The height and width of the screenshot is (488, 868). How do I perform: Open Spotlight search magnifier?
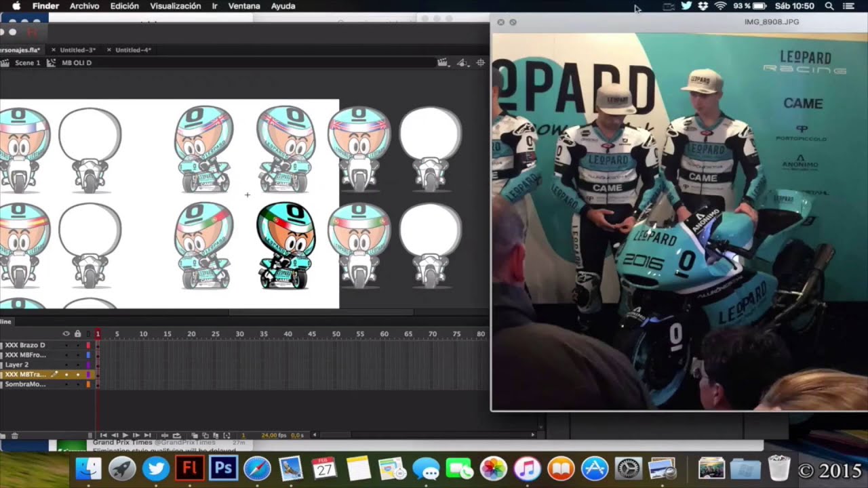coord(829,6)
